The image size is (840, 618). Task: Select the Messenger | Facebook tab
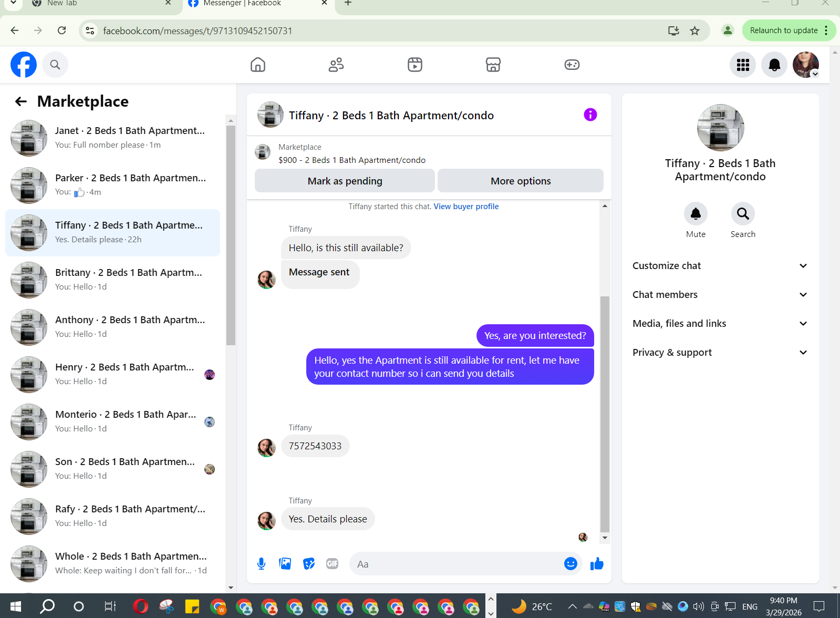pyautogui.click(x=257, y=4)
